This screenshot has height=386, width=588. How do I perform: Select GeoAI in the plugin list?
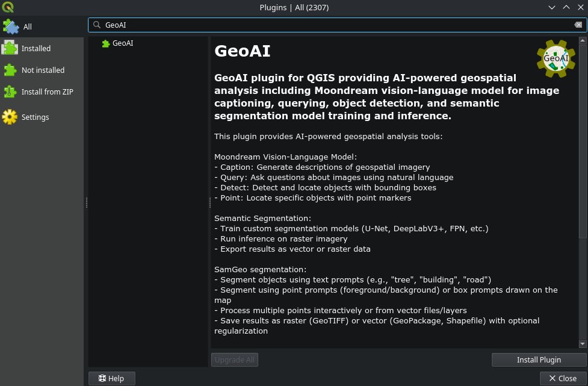coord(122,43)
